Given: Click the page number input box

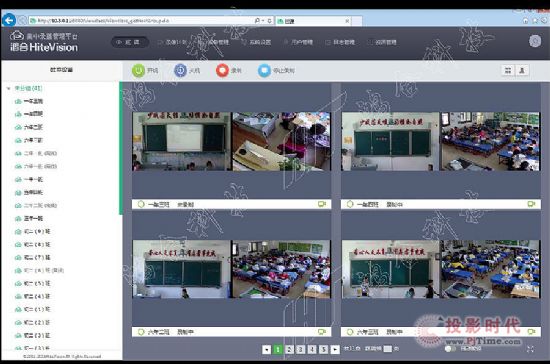Looking at the screenshot, I should coord(388,349).
